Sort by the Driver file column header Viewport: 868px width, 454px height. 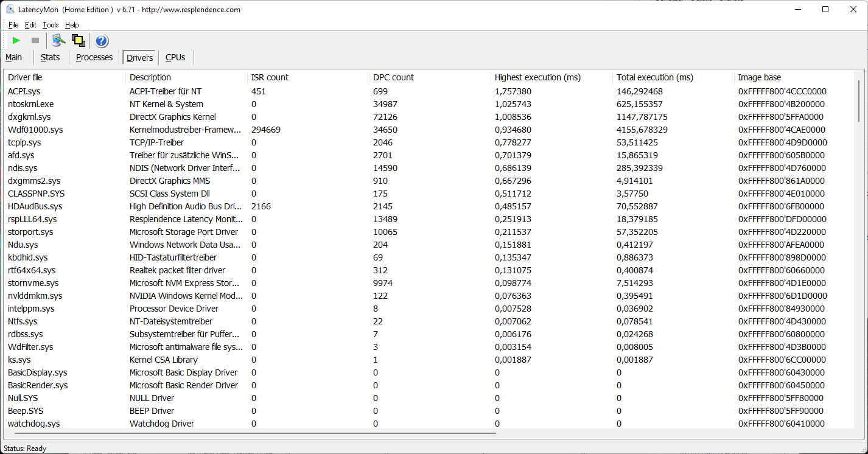65,77
